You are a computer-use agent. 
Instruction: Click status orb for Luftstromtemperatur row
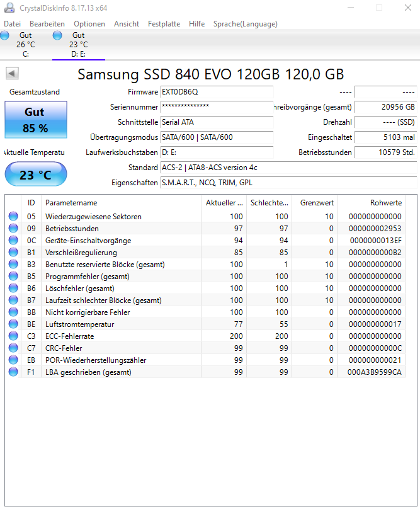coord(13,324)
